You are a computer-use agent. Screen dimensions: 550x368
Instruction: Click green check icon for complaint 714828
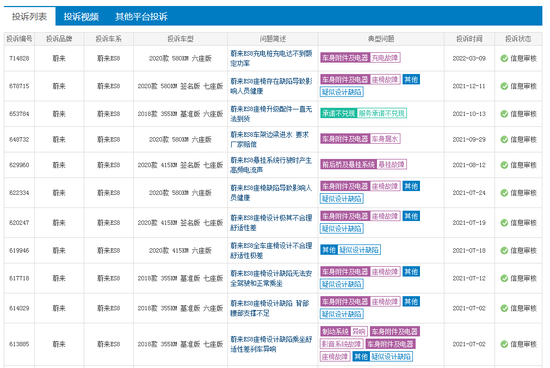pyautogui.click(x=504, y=58)
